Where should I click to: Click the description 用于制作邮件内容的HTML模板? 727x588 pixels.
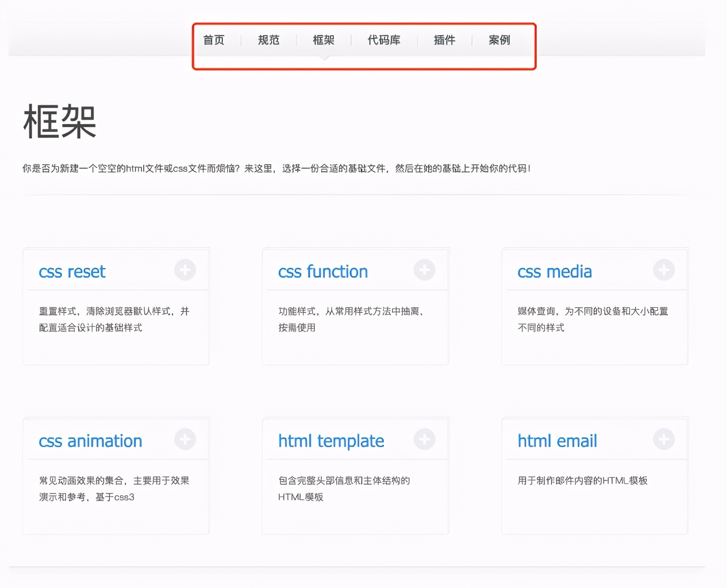coord(583,481)
